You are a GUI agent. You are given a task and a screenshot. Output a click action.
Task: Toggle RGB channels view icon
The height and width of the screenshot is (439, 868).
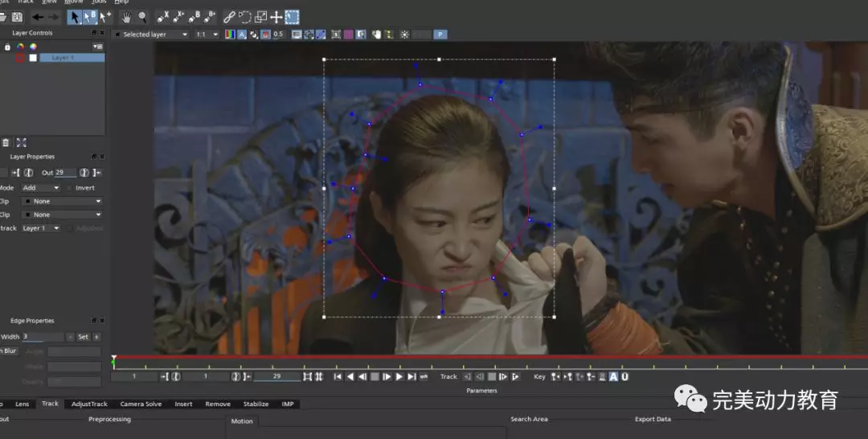(x=230, y=35)
